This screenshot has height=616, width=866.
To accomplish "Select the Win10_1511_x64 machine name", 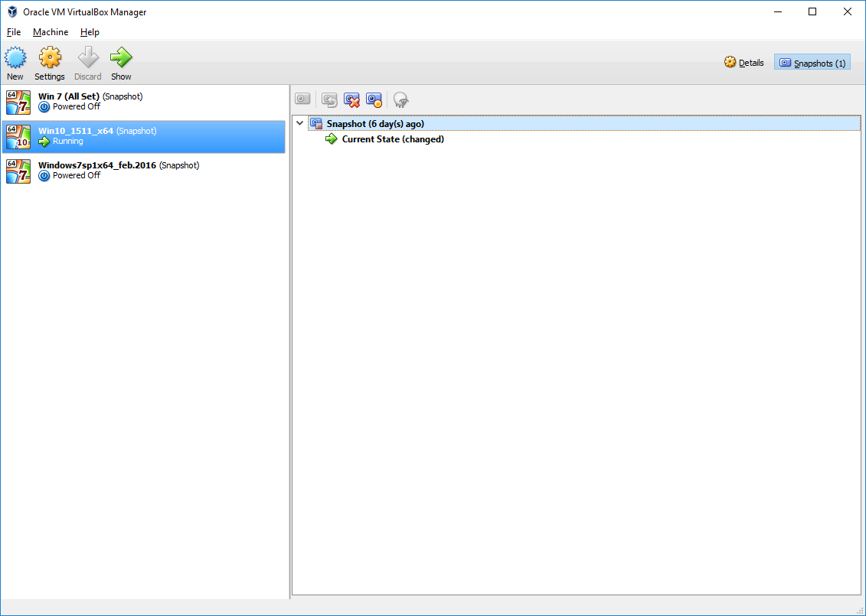I will click(x=76, y=131).
